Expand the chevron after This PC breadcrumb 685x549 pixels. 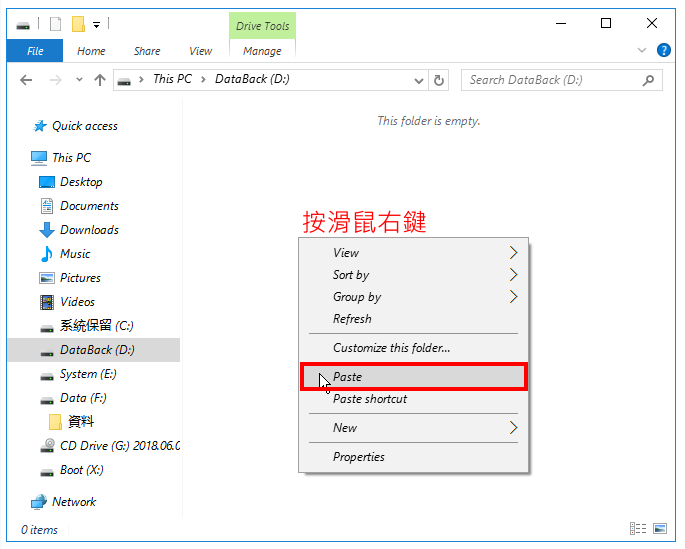(x=203, y=79)
